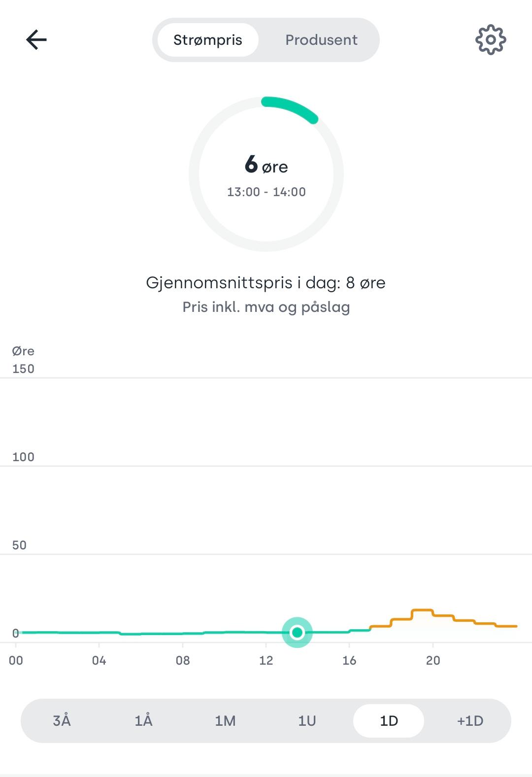Tap the orange price peak near hour 20

click(422, 611)
